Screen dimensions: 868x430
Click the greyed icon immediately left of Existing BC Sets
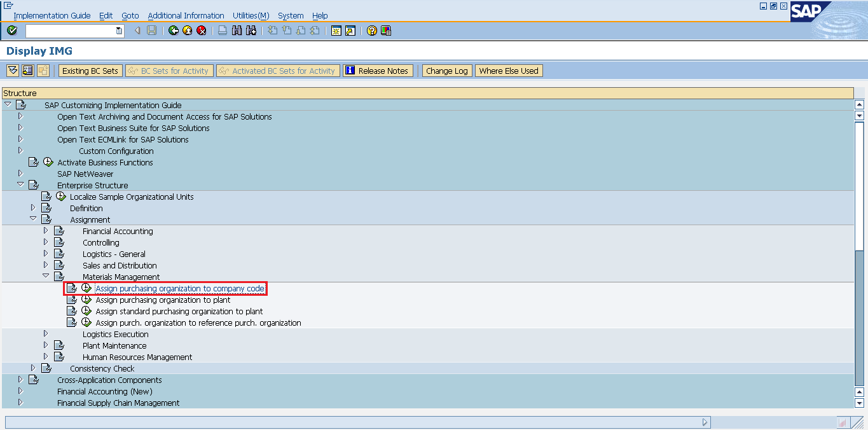[x=43, y=71]
